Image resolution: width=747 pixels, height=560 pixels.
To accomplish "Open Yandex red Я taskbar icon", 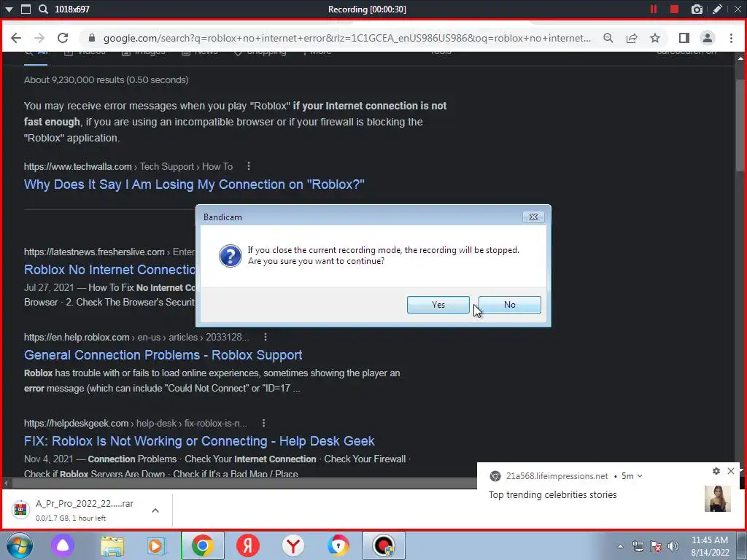I will click(248, 545).
